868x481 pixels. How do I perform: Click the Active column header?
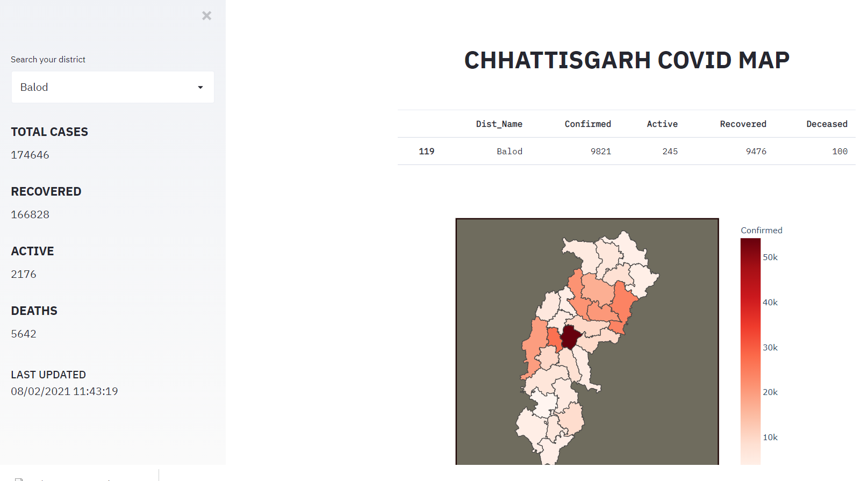(x=662, y=124)
